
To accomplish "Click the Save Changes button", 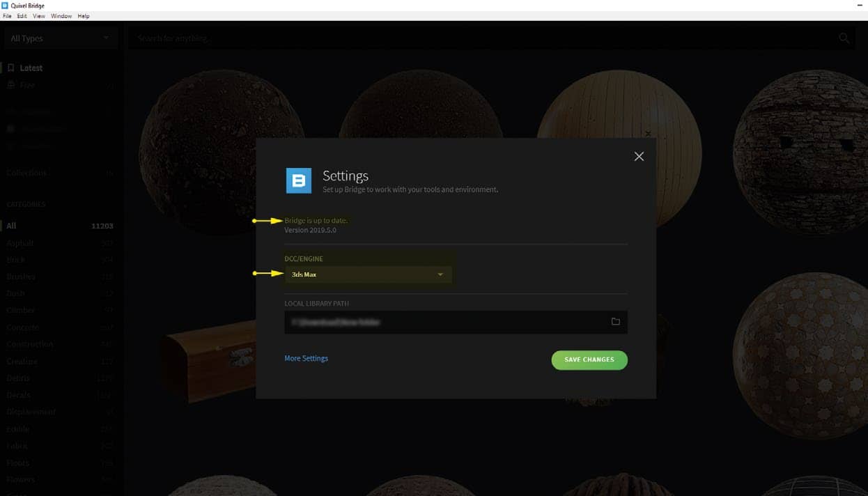I will (x=589, y=359).
